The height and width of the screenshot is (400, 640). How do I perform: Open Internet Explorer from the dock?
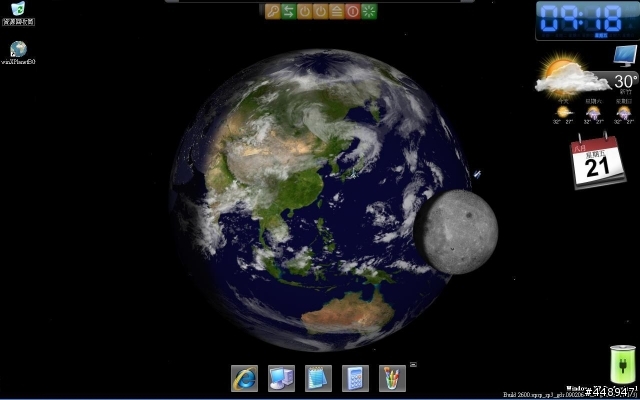[x=244, y=378]
